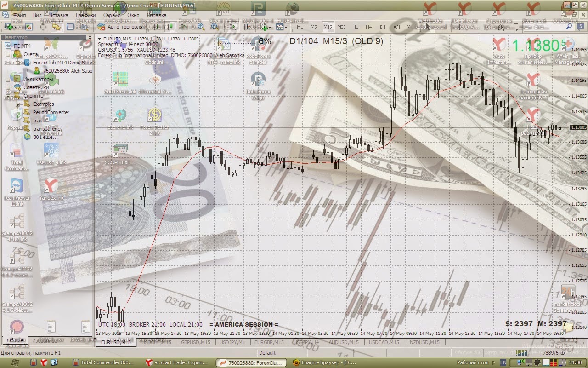
Task: Switch chart to bar chart icon
Action: pyautogui.click(x=157, y=27)
